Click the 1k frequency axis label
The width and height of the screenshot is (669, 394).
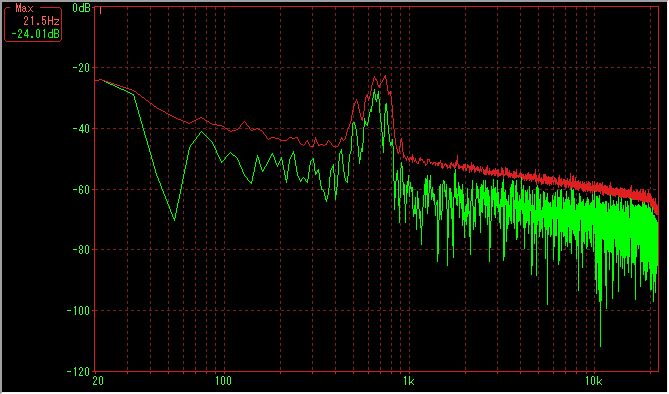tap(408, 381)
